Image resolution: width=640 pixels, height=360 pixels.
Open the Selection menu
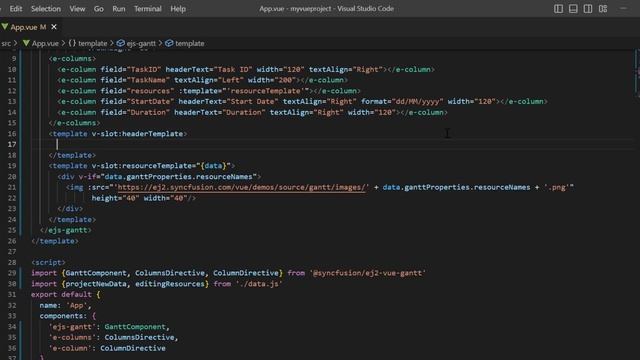[46, 9]
